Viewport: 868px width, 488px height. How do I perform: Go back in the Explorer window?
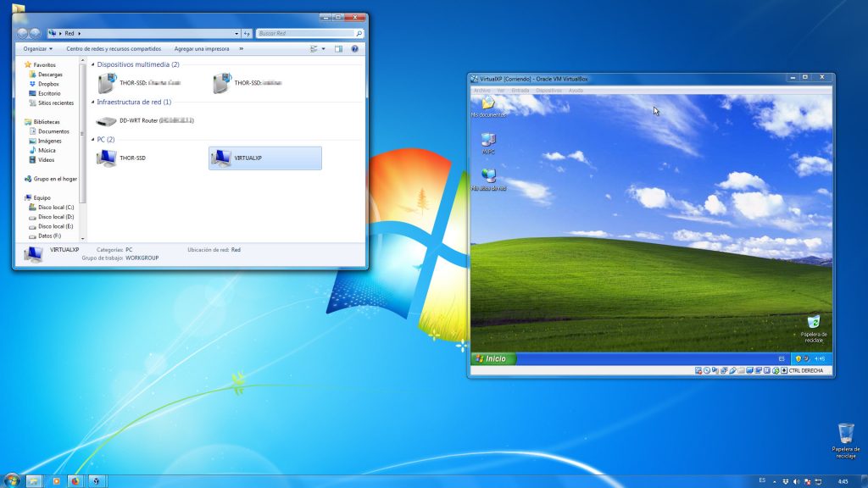(x=22, y=33)
